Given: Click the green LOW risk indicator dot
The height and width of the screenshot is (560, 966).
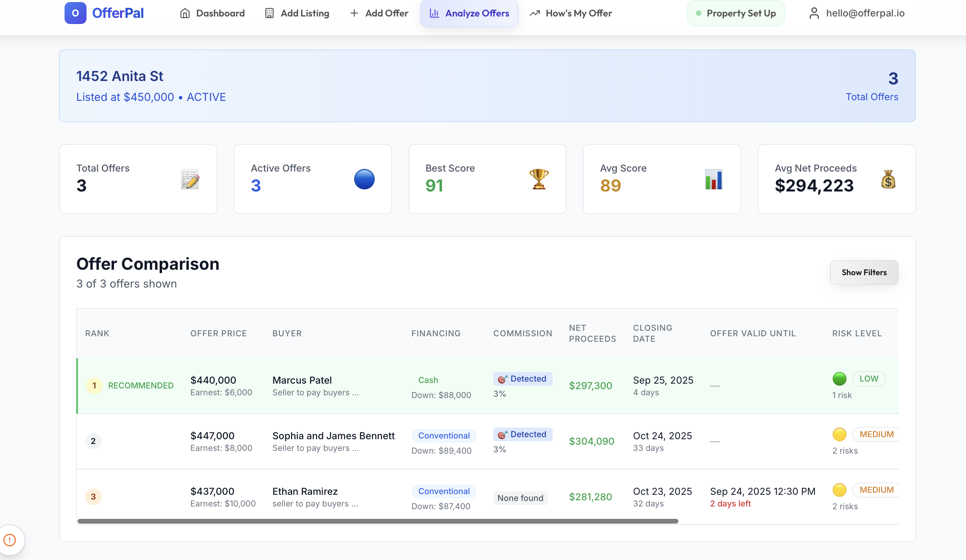Looking at the screenshot, I should point(840,379).
